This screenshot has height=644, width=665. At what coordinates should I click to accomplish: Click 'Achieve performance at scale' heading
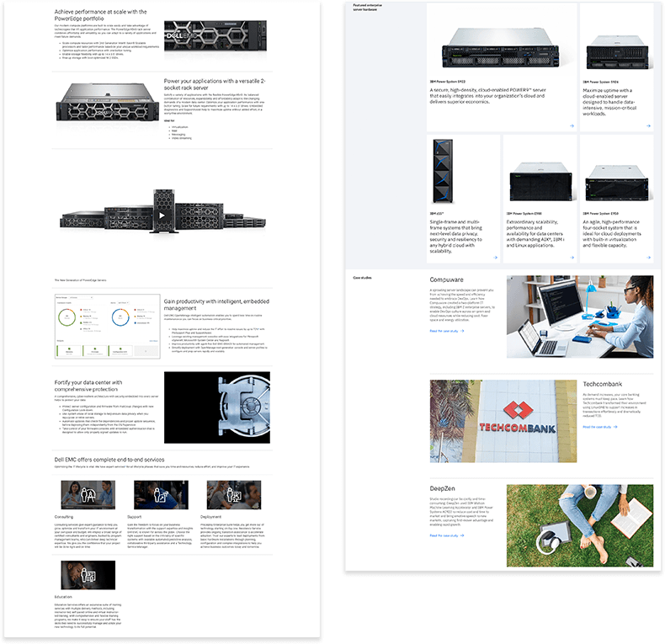100,15
